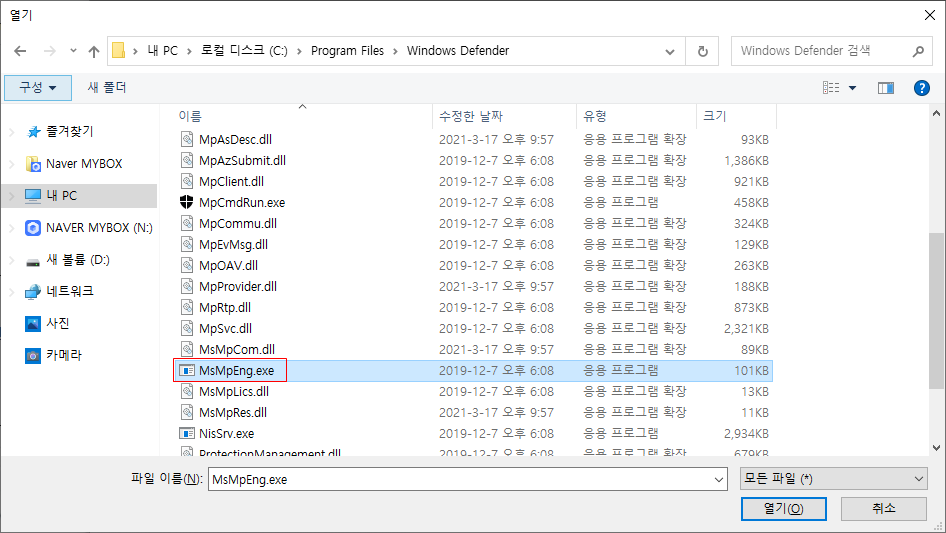The height and width of the screenshot is (533, 946).
Task: Select the file MpRtp.dll
Action: click(x=224, y=307)
